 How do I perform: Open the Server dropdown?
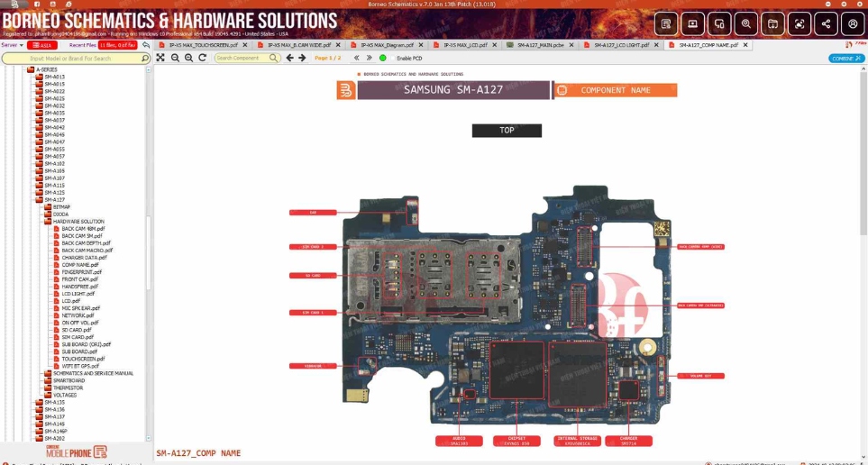coord(13,45)
